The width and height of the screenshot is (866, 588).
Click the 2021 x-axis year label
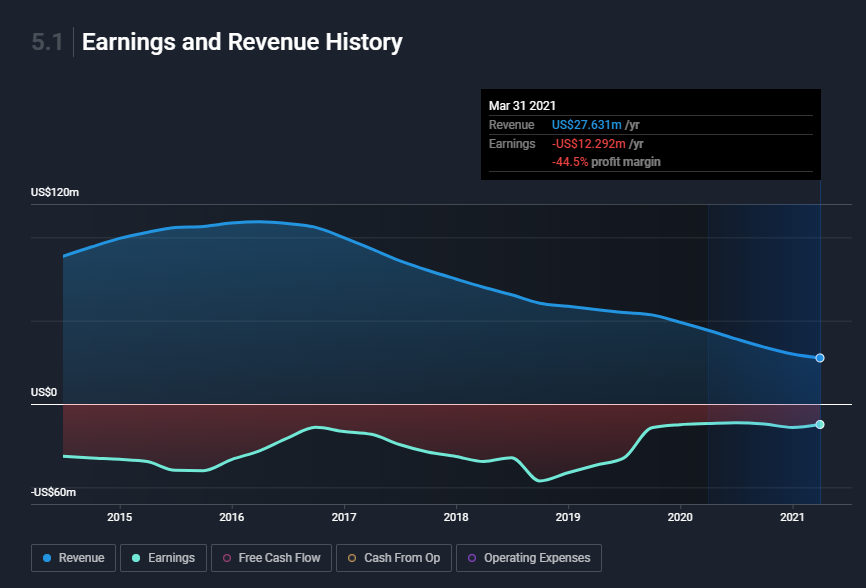(792, 517)
